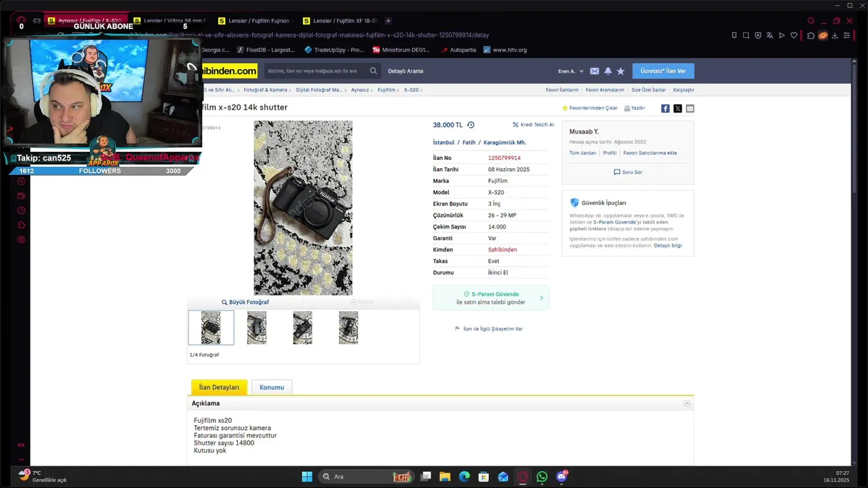The image size is (868, 488).
Task: Click the browser tab search magnifier icon
Action: 810,21
